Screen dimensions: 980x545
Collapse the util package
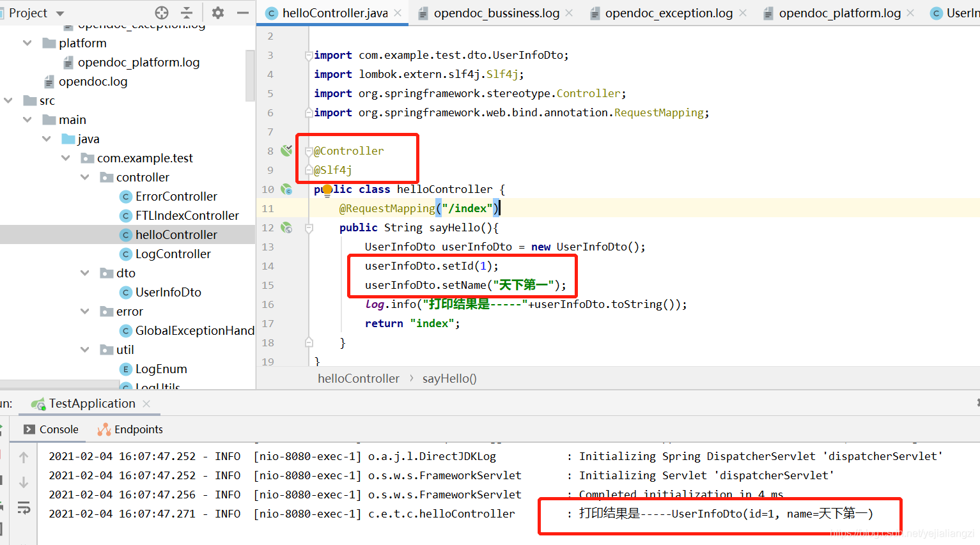[x=84, y=349]
